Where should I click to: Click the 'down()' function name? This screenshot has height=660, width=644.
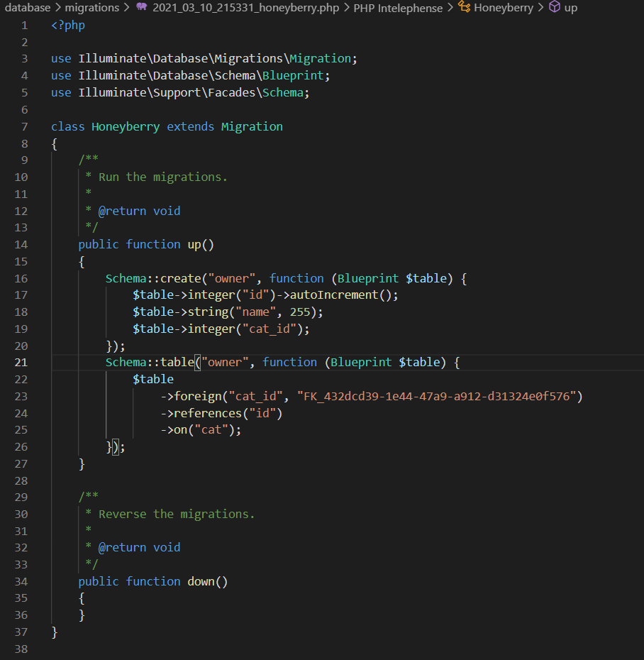click(x=207, y=582)
